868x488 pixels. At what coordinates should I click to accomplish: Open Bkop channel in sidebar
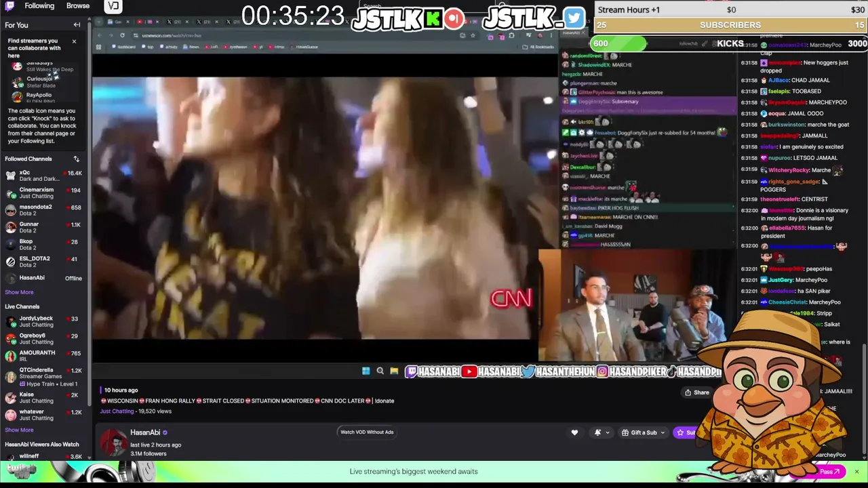[x=43, y=245]
